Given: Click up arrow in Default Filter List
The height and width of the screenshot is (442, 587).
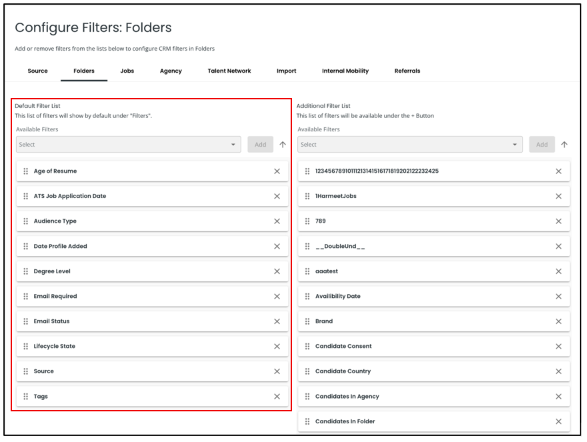Looking at the screenshot, I should (x=283, y=144).
